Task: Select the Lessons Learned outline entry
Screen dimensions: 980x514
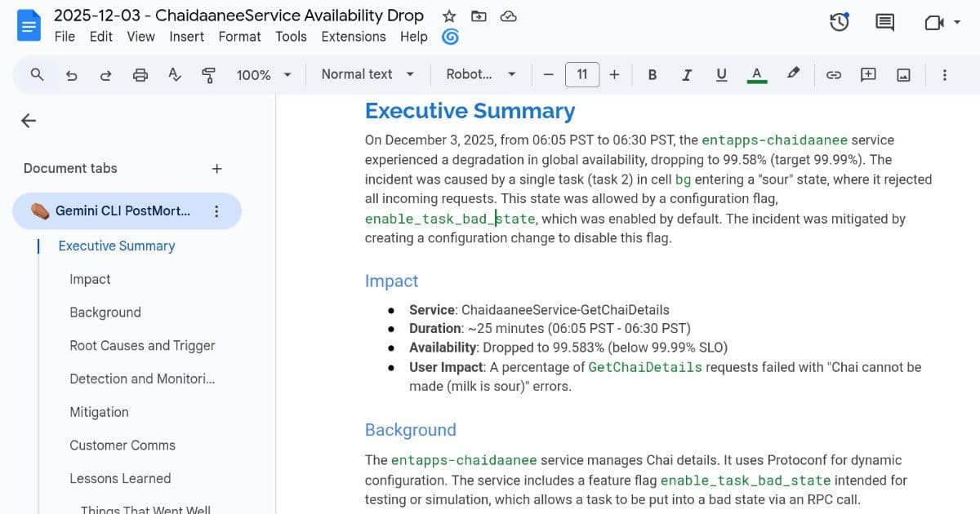Action: click(x=120, y=478)
